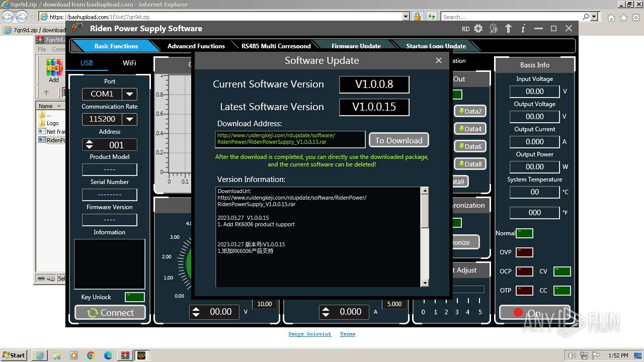Expand the COM1 port dropdown
This screenshot has width=644, height=362.
(130, 94)
